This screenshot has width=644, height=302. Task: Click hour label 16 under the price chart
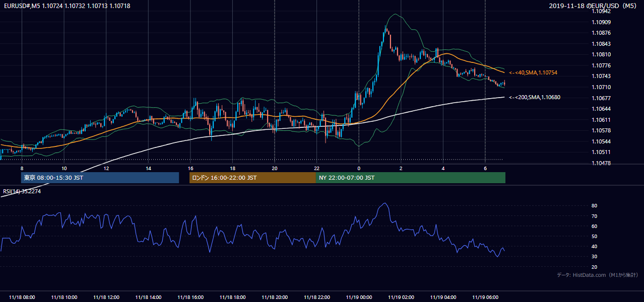[x=190, y=168]
